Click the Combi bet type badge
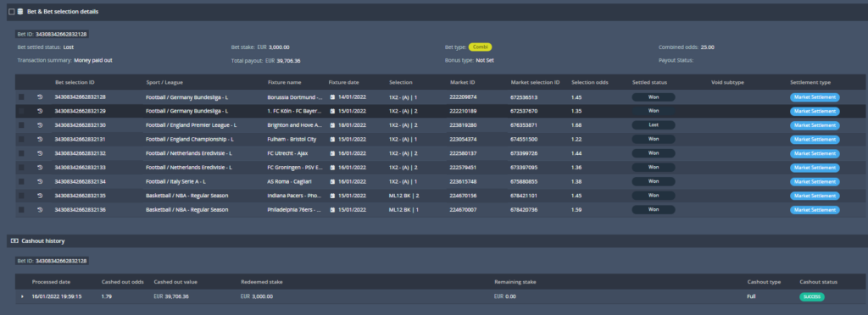The image size is (868, 315). pyautogui.click(x=480, y=47)
